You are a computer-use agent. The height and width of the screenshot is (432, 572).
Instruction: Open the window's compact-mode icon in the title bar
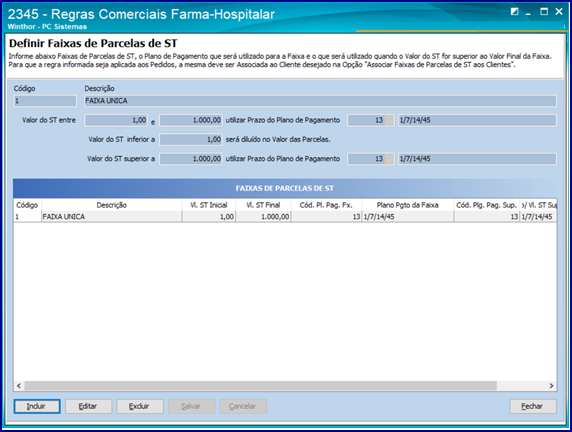514,12
